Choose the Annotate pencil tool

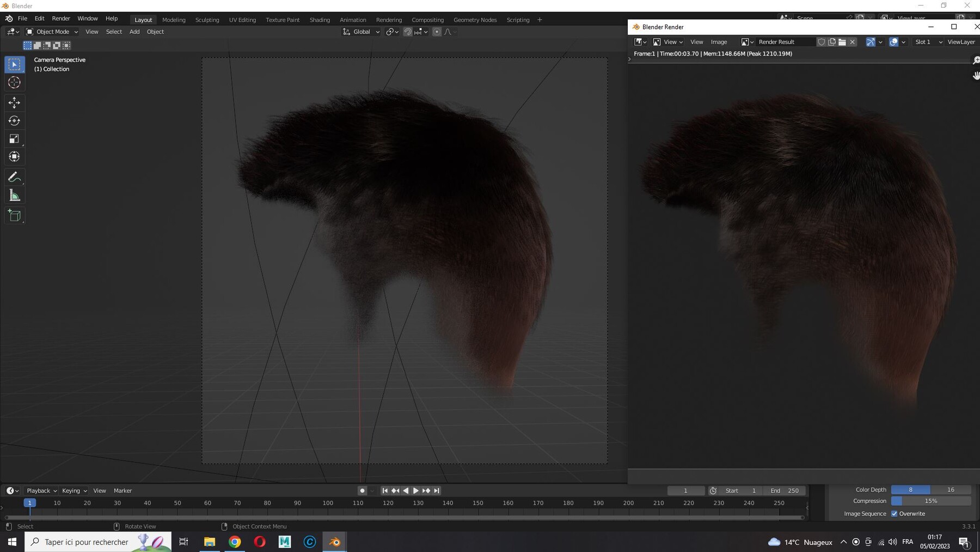point(15,177)
